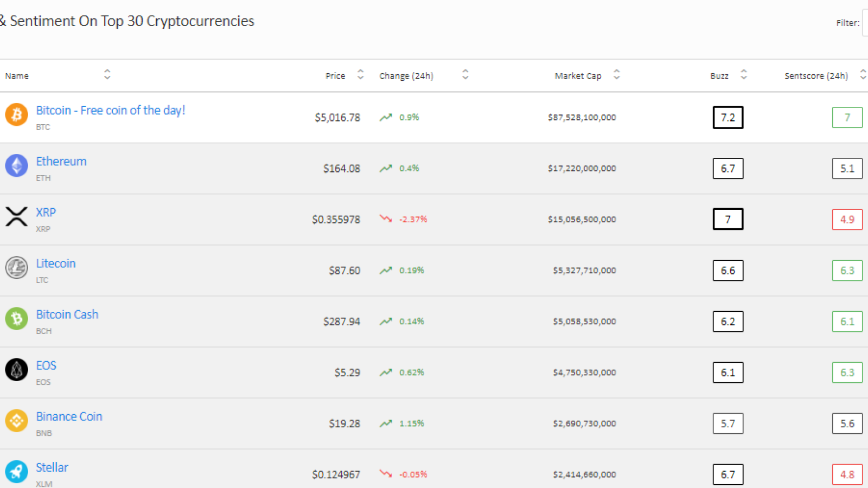Screen dimensions: 868x488
Task: Click EOS's Buzz score 6.1
Action: coord(728,373)
